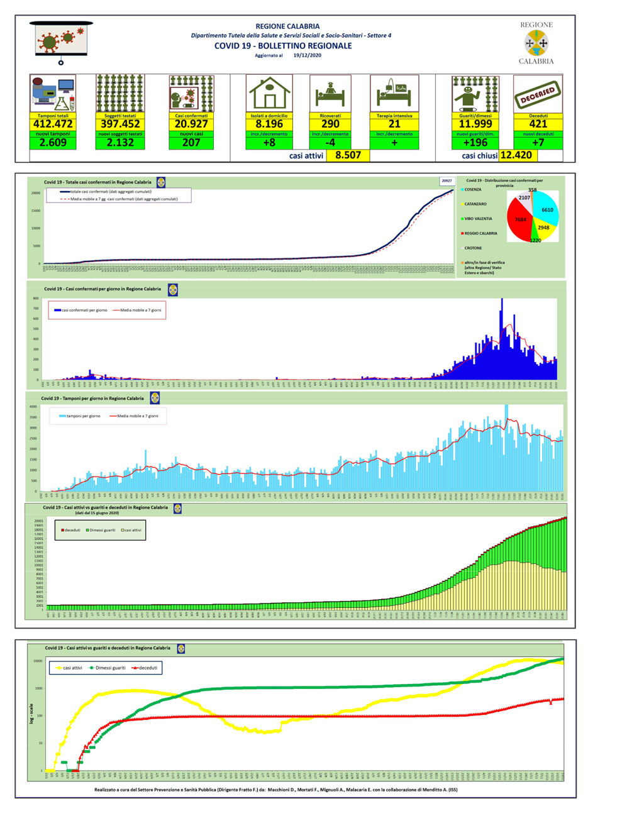Click the Deceduti deceased stamp icon

tap(538, 94)
